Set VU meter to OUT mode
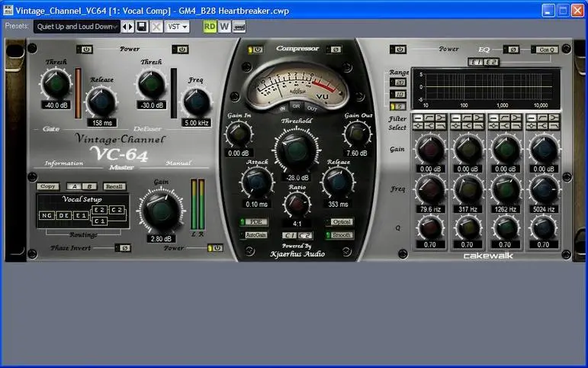Screen dimensions: 588x368 tap(312, 108)
